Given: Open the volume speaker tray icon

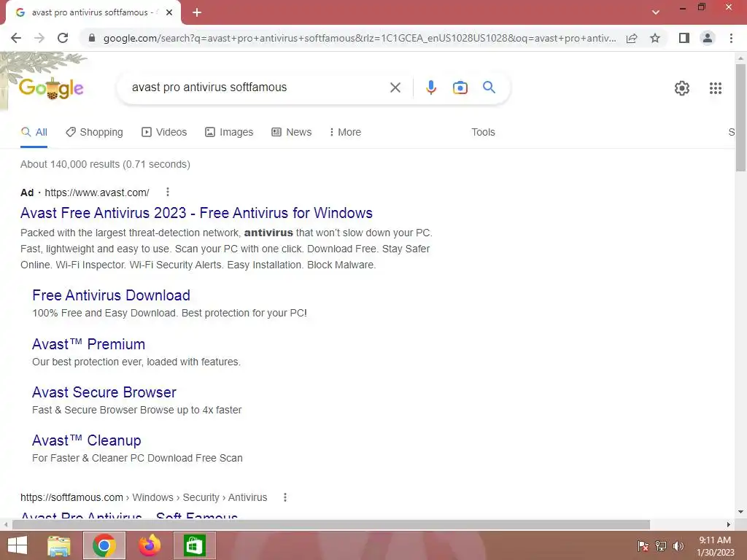Looking at the screenshot, I should (x=678, y=546).
